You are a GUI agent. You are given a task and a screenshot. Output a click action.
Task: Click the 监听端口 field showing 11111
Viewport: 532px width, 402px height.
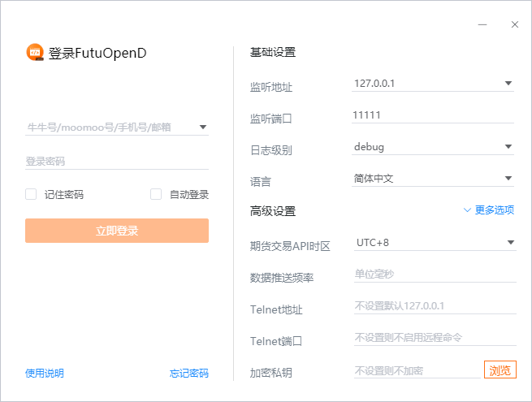pyautogui.click(x=434, y=115)
